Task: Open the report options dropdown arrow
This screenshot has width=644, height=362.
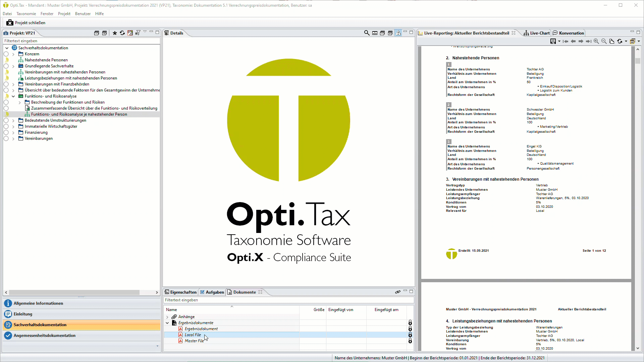Action: (639, 41)
